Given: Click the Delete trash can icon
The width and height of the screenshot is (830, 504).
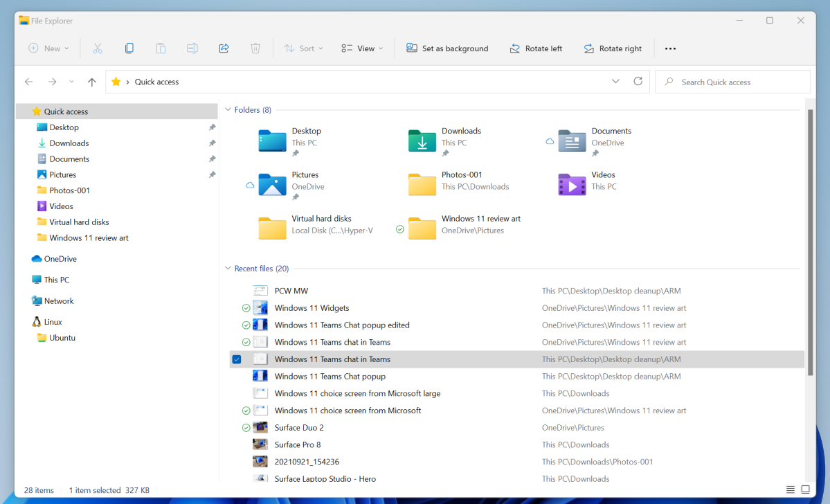Looking at the screenshot, I should [x=255, y=48].
